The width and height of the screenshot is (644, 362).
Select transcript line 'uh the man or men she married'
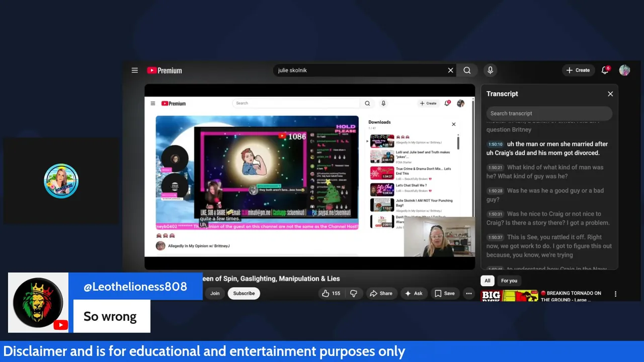tap(549, 148)
